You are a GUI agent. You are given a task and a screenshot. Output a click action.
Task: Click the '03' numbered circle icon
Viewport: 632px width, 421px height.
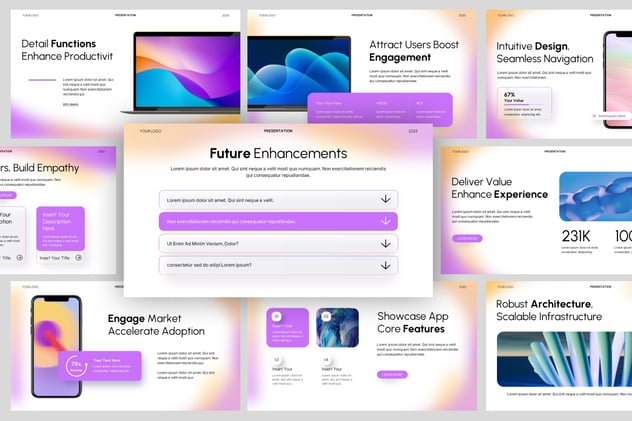276,360
